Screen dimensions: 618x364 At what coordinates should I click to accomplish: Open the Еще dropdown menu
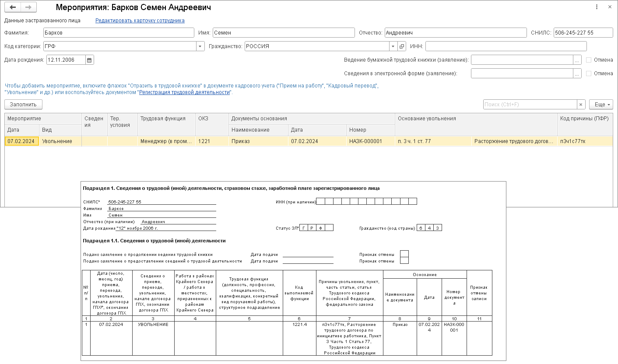tap(601, 105)
